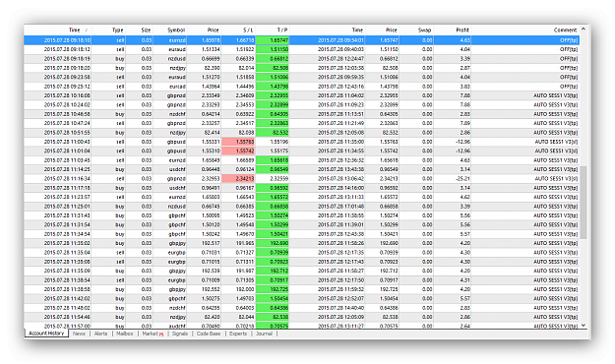This screenshot has height=364, width=615.
Task: Click the scroll up arrow of the history list
Action: (584, 30)
